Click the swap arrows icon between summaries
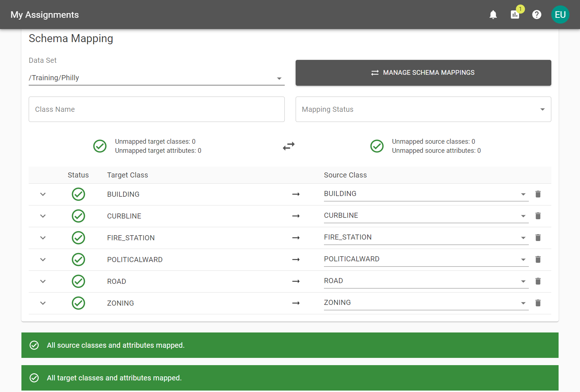 289,146
